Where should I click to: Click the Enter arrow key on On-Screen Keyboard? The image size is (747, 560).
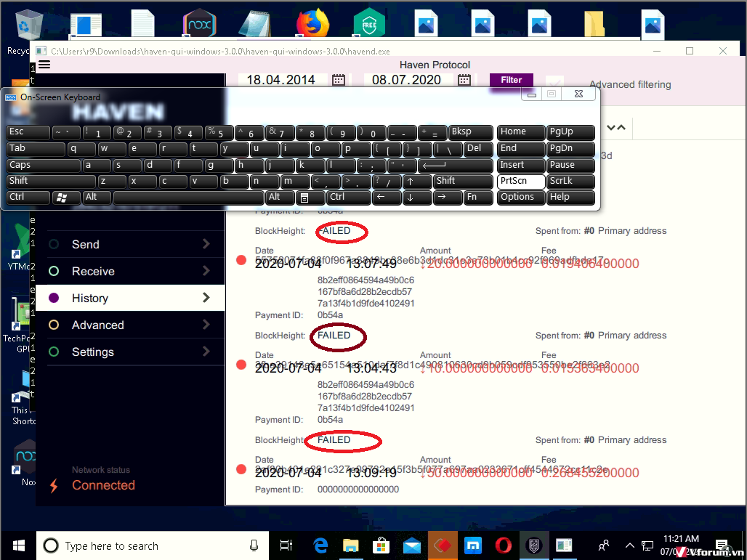point(456,166)
